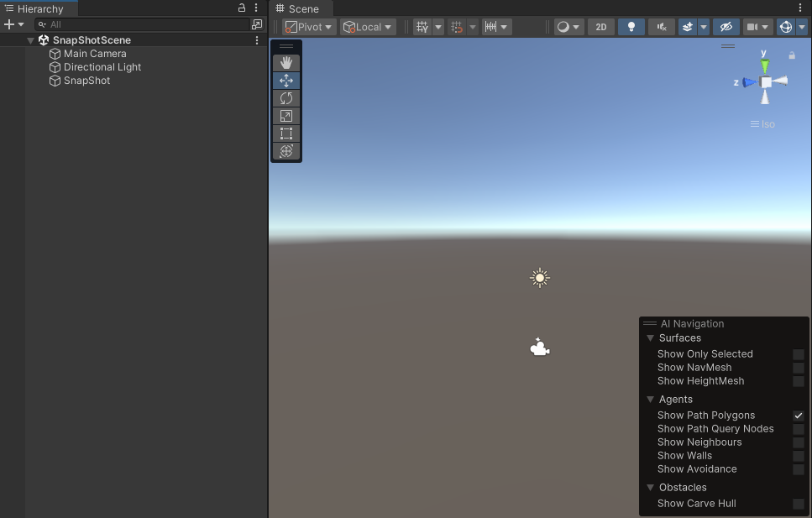The width and height of the screenshot is (812, 518).
Task: Enable Show Avoidance checkbox
Action: [x=799, y=469]
